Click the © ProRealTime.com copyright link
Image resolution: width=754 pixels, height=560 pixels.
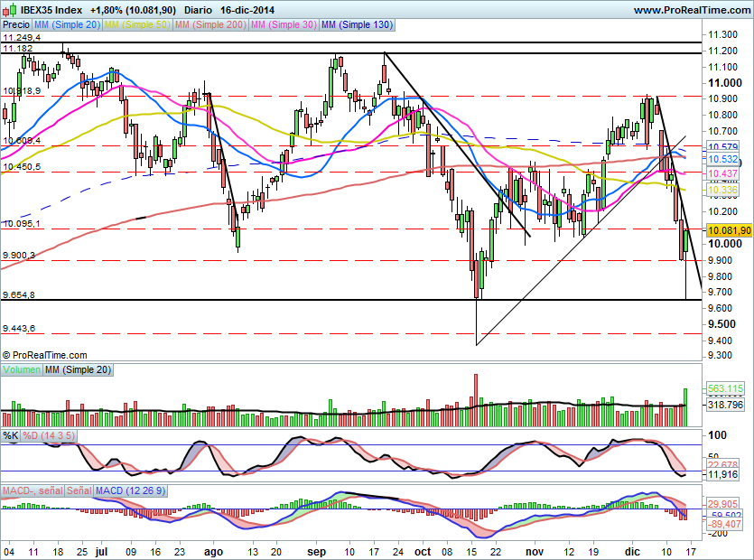click(x=43, y=353)
